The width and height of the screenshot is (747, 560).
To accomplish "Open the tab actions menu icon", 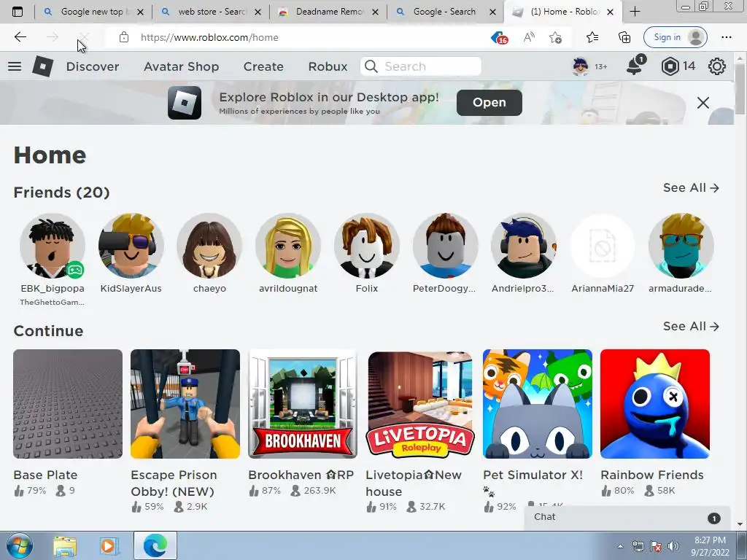I will coord(18,12).
